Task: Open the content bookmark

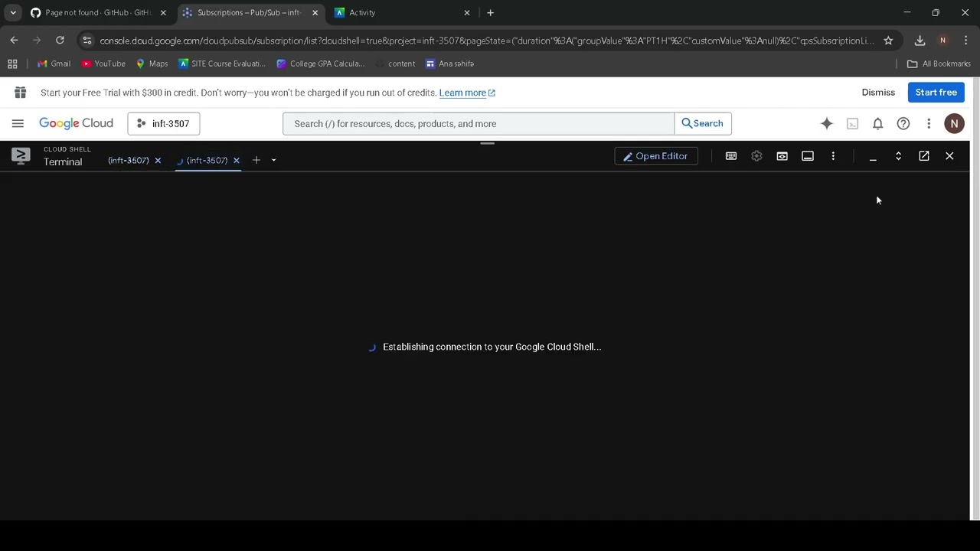Action: click(x=394, y=64)
